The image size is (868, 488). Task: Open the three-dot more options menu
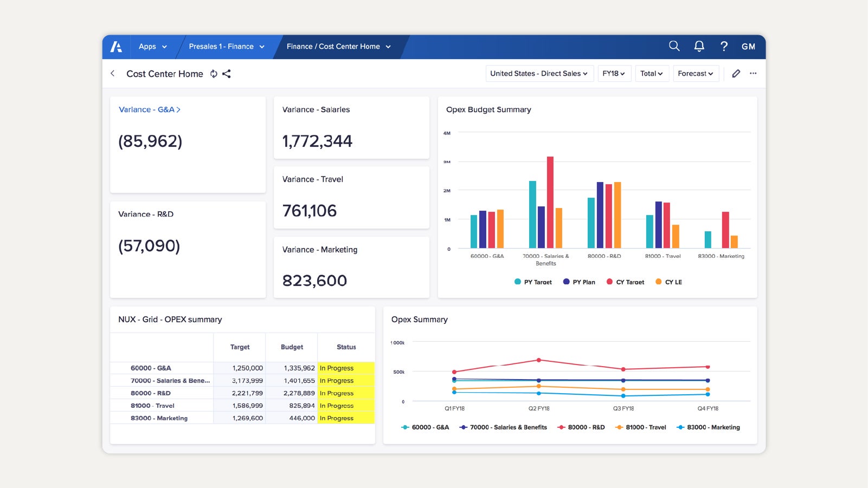pyautogui.click(x=753, y=74)
